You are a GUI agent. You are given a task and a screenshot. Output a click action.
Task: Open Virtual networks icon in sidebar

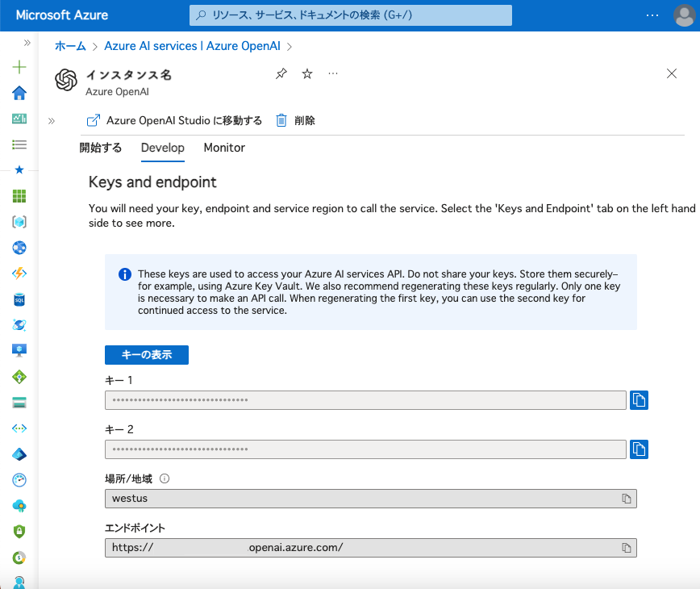pyautogui.click(x=19, y=428)
